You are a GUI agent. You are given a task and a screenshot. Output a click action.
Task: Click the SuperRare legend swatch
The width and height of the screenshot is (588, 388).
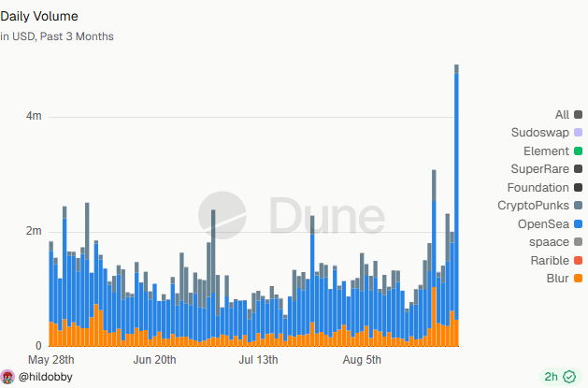coord(578,169)
